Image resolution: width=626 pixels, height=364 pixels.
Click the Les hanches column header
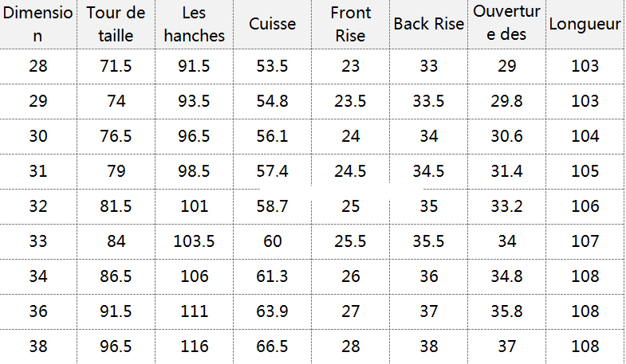(194, 25)
